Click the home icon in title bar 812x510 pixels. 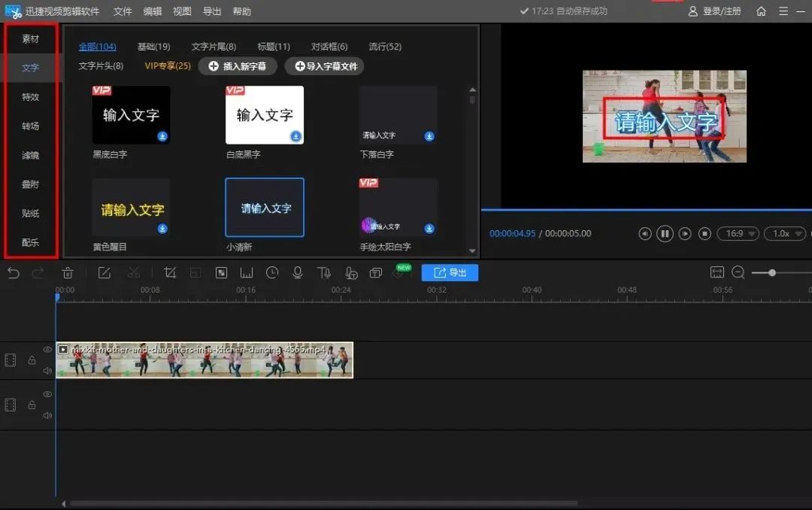coord(761,11)
